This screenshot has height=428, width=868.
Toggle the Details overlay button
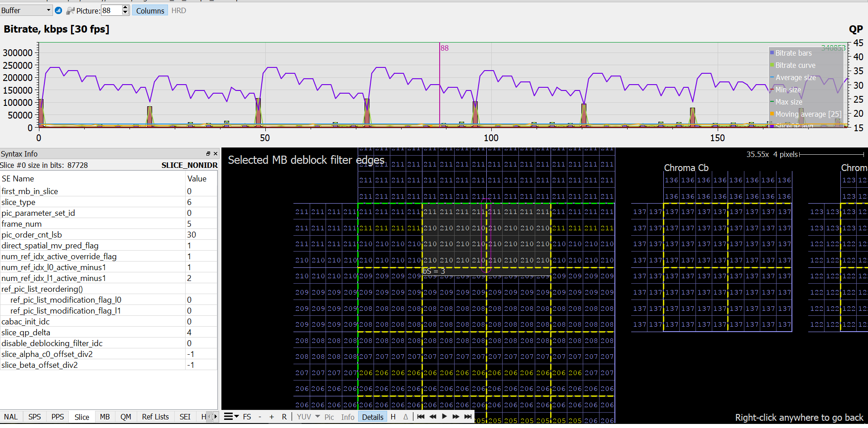click(372, 417)
